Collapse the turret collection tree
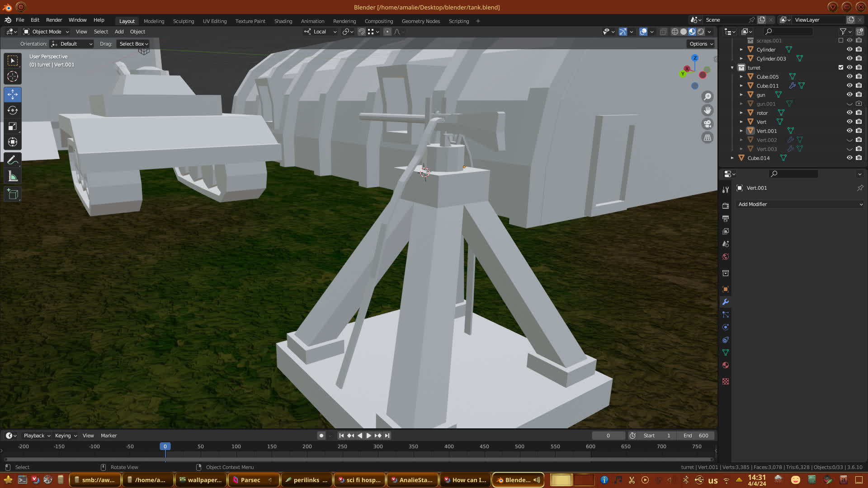The height and width of the screenshot is (488, 868). (732, 68)
